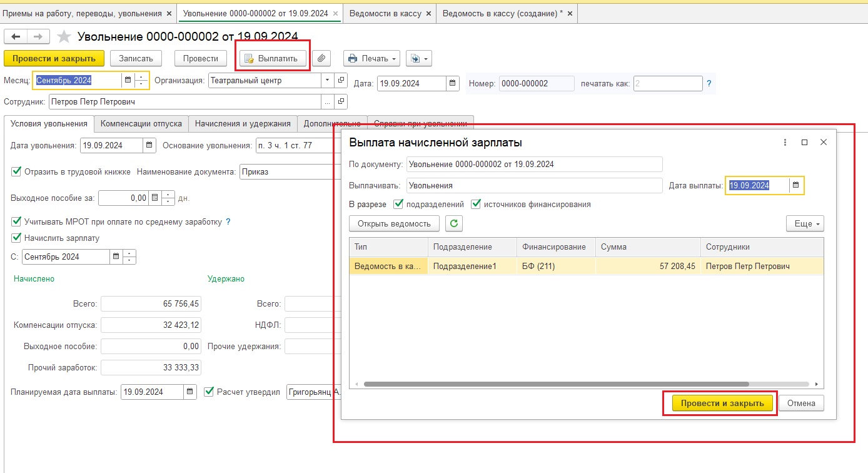Select the 57 208,45 amount cell
This screenshot has height=473, width=868.
click(x=648, y=266)
